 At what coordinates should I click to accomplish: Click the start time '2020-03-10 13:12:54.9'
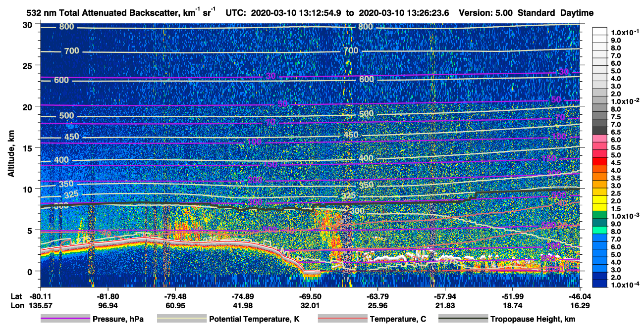tap(296, 13)
